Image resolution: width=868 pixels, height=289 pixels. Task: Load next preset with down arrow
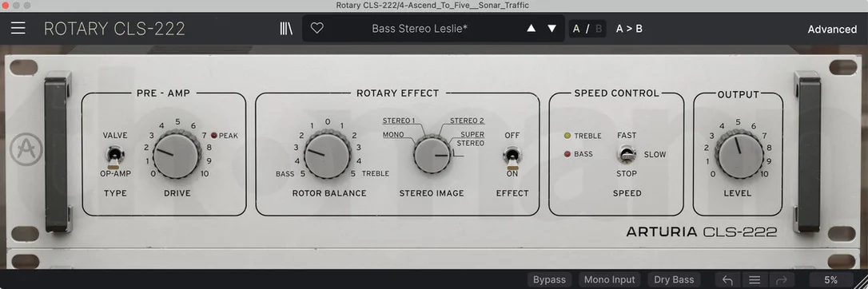coord(552,29)
